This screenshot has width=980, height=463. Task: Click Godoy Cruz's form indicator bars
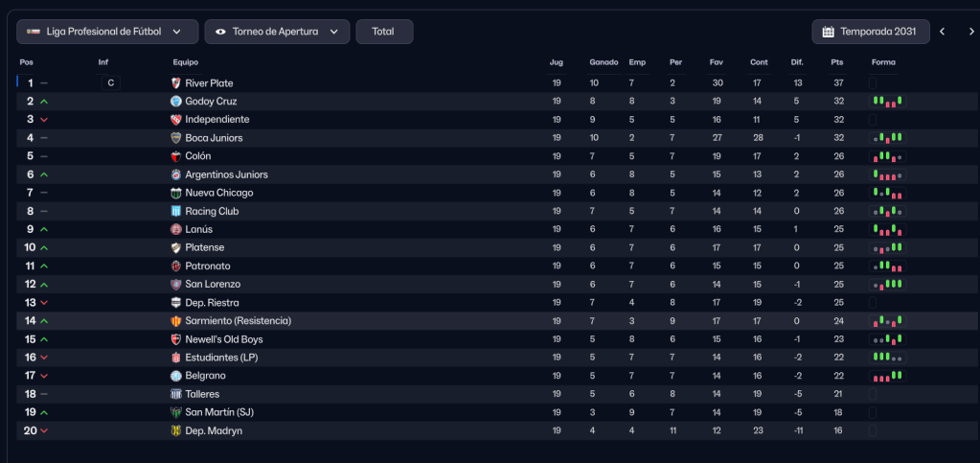pyautogui.click(x=887, y=102)
